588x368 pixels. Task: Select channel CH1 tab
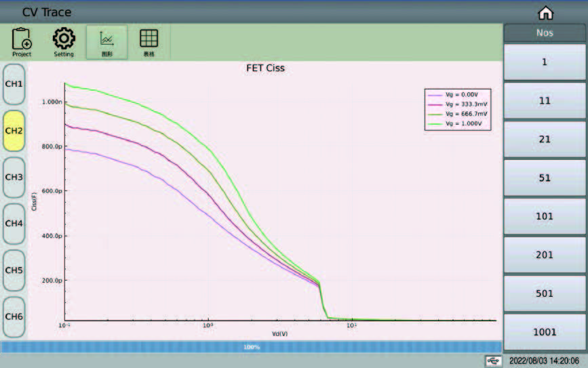coord(14,84)
